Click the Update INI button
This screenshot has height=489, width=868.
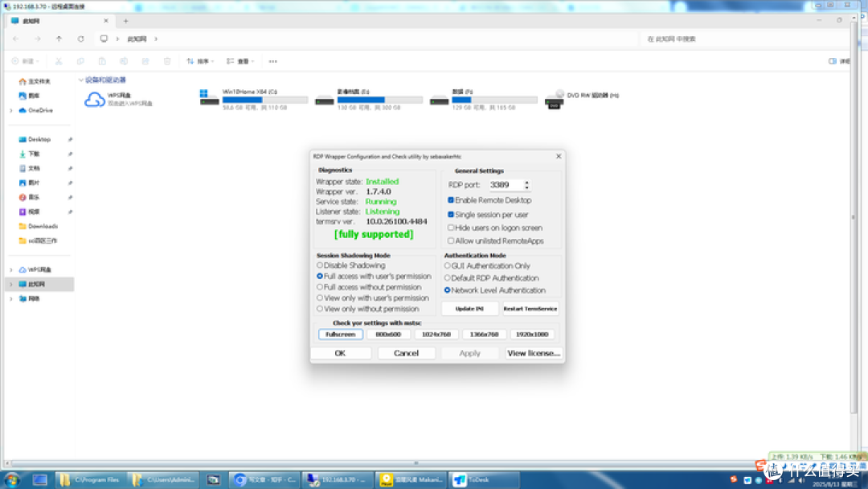click(469, 309)
